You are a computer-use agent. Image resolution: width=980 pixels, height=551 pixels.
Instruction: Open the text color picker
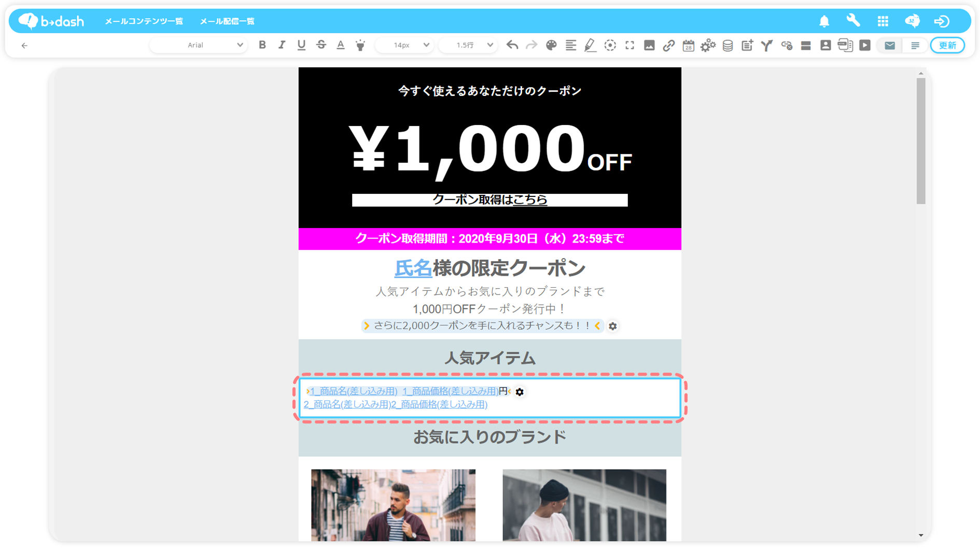tap(341, 45)
